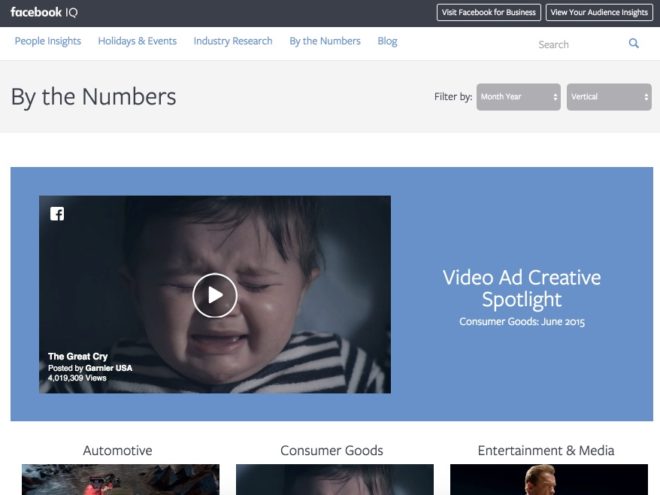Open the Consumer Goods thumbnail image
The image size is (660, 495).
point(335,479)
